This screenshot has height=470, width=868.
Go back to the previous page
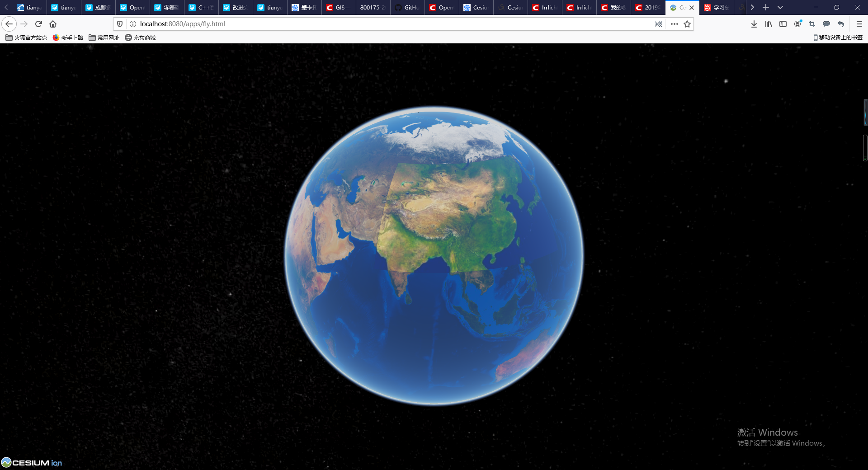(x=9, y=24)
